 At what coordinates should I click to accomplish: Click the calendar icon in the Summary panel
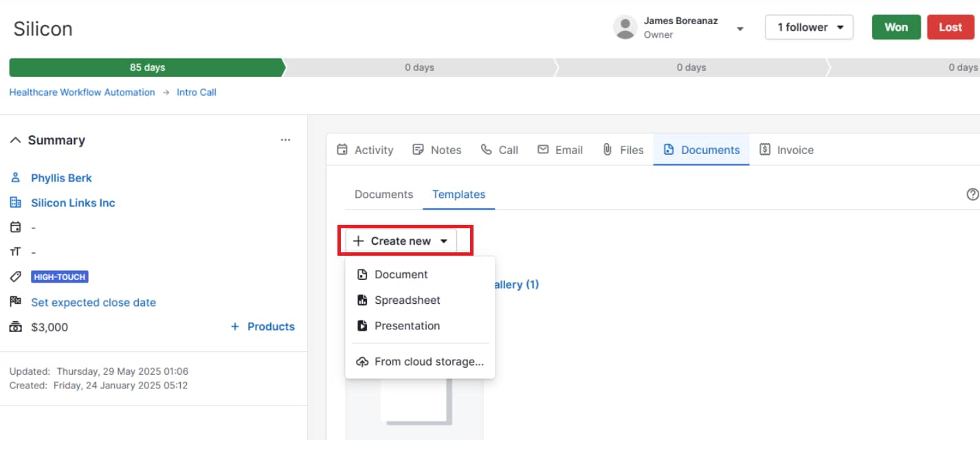pos(15,226)
